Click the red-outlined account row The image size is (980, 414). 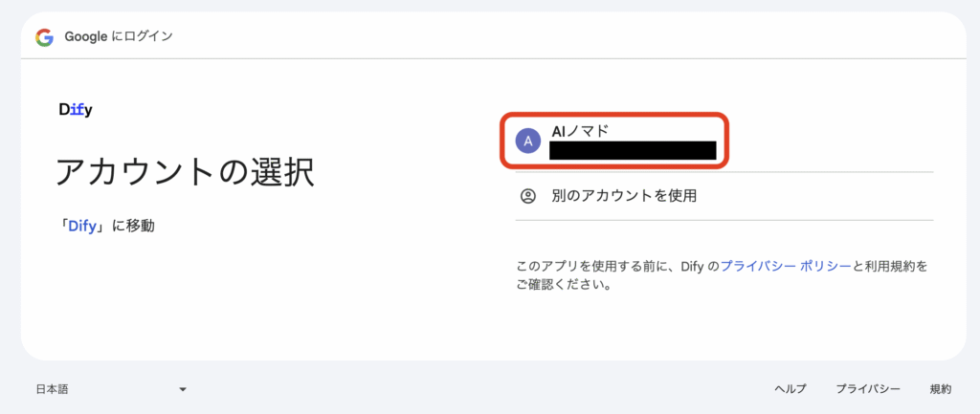(614, 141)
